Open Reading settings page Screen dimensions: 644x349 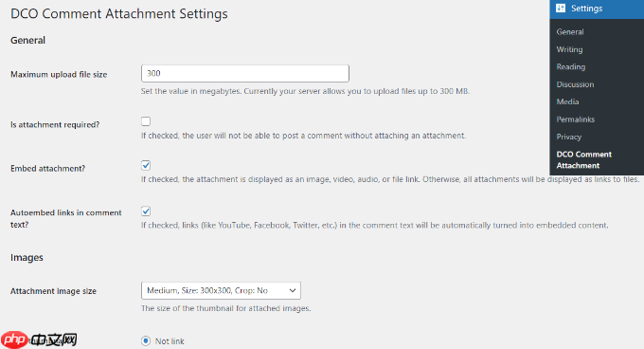pyautogui.click(x=570, y=66)
